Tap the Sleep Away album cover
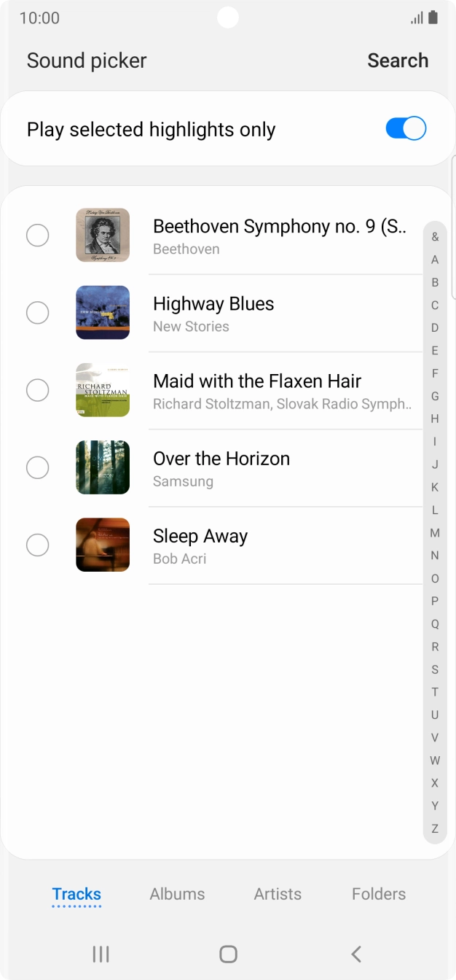The height and width of the screenshot is (980, 456). (x=102, y=545)
